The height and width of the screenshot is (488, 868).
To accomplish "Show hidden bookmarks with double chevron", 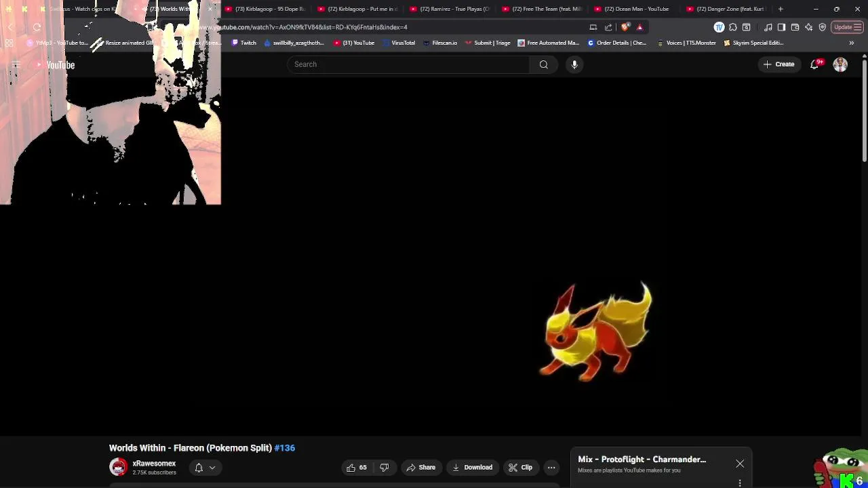I will pos(852,43).
